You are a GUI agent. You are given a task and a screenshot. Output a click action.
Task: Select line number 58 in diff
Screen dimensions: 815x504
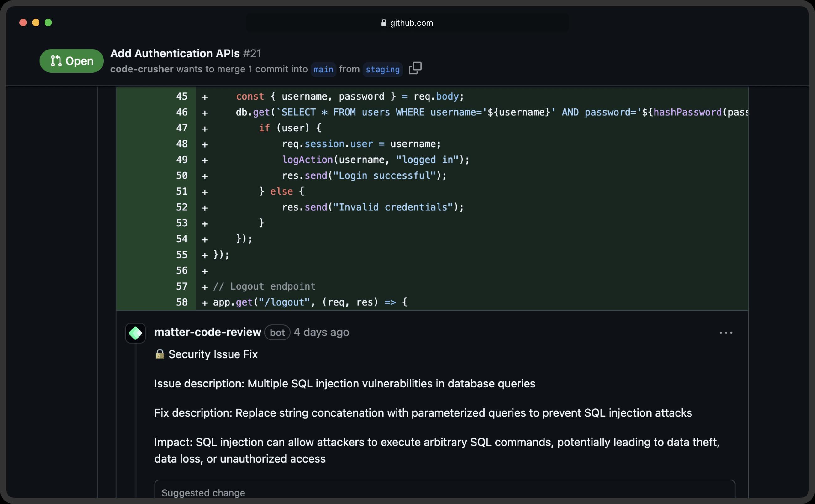pyautogui.click(x=182, y=302)
